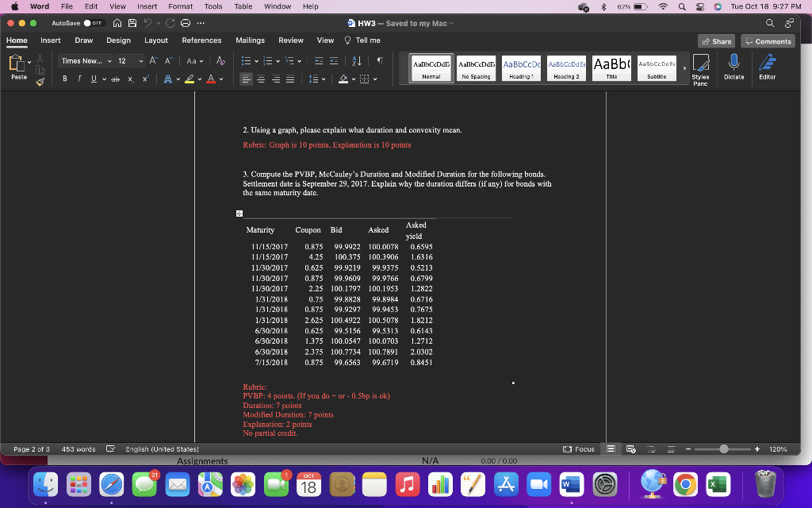812x508 pixels.
Task: Select the strikethrough icon
Action: coord(115,78)
